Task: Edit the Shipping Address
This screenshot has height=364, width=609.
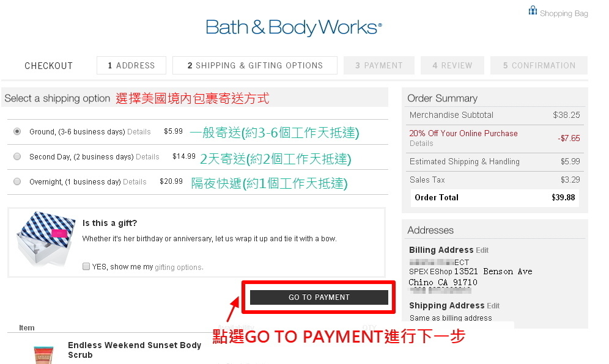Action: tap(493, 306)
